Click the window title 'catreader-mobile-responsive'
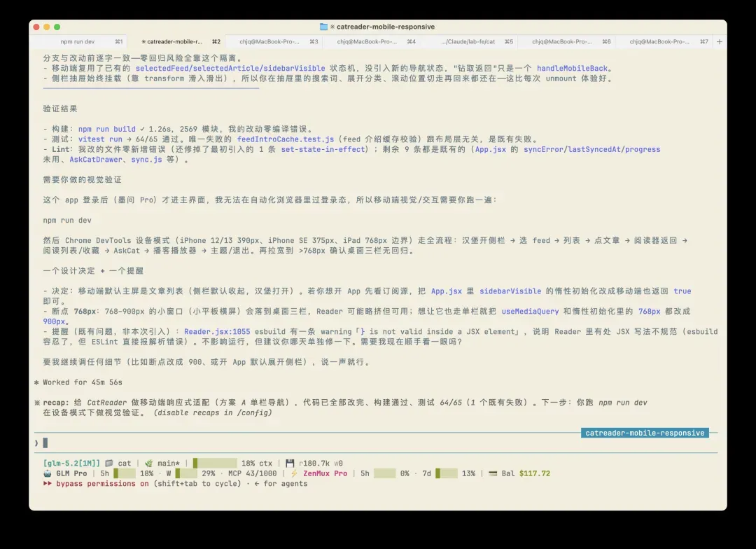756x549 pixels. 385,27
